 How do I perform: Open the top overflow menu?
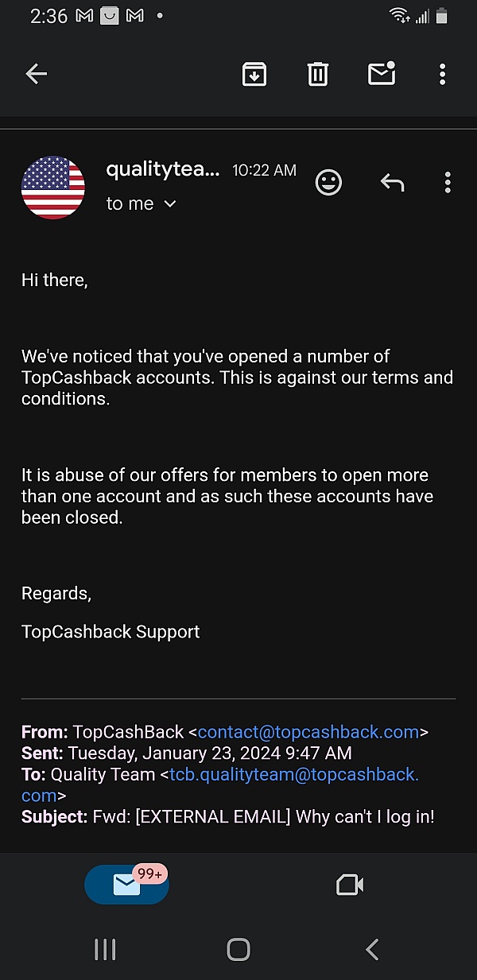pyautogui.click(x=443, y=75)
